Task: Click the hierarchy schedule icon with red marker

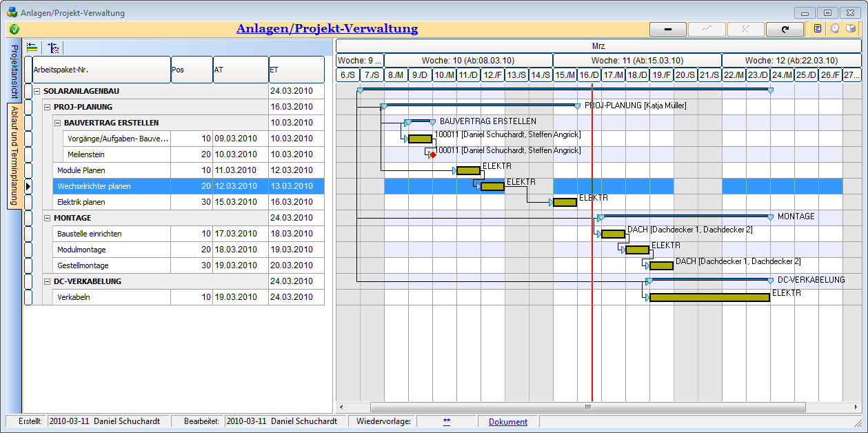Action: (x=53, y=48)
